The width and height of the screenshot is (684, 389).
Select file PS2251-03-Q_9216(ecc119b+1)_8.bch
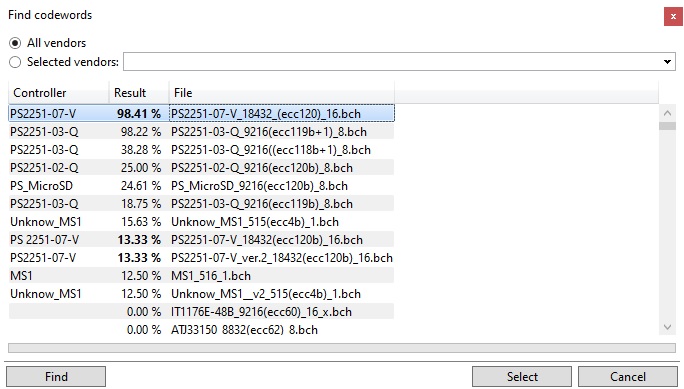tap(269, 132)
